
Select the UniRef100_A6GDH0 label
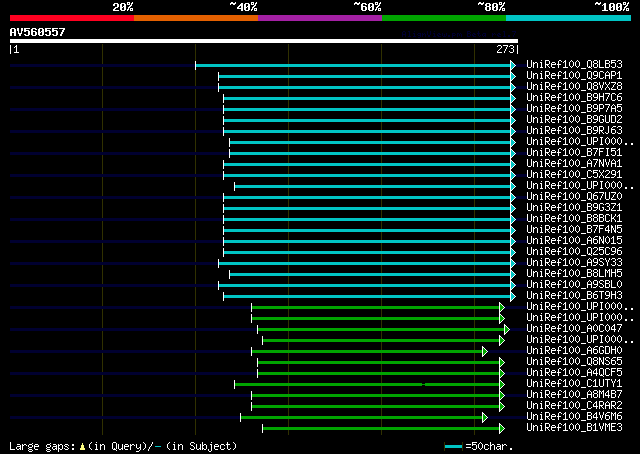click(x=574, y=351)
